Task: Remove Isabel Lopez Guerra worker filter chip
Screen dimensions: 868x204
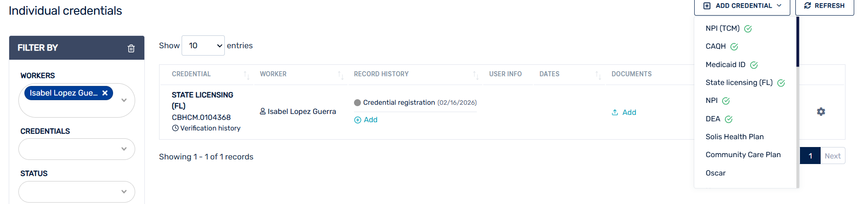Action: tap(105, 93)
